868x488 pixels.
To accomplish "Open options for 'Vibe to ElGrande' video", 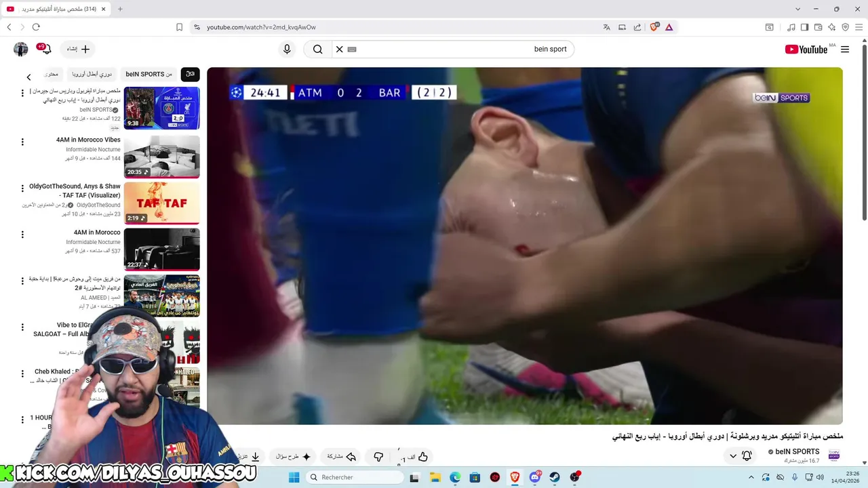I will (x=22, y=327).
